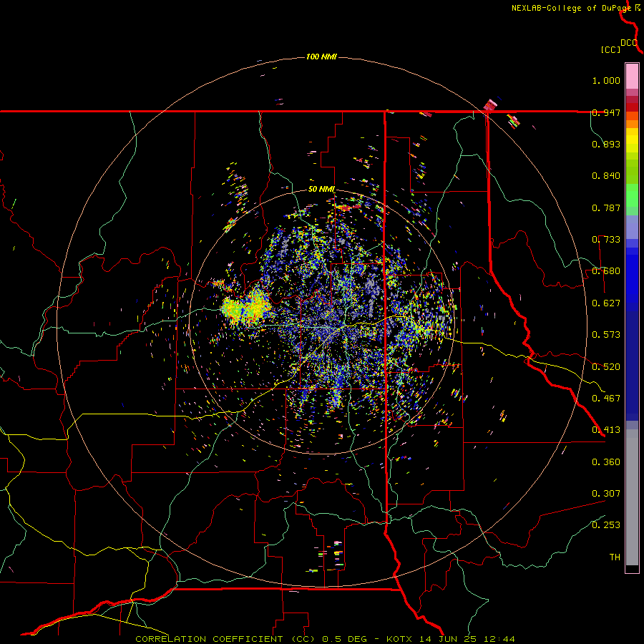Select the [CC] legend header label
This screenshot has width=644, height=644.
click(611, 49)
